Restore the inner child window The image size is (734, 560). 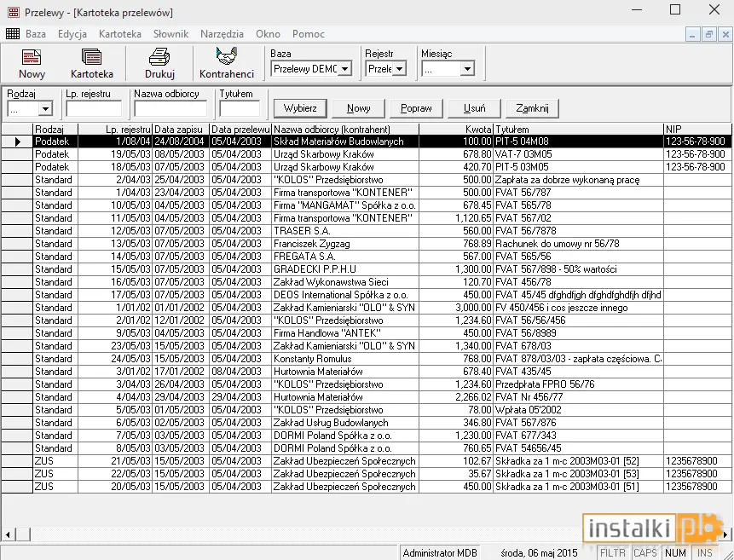point(709,34)
